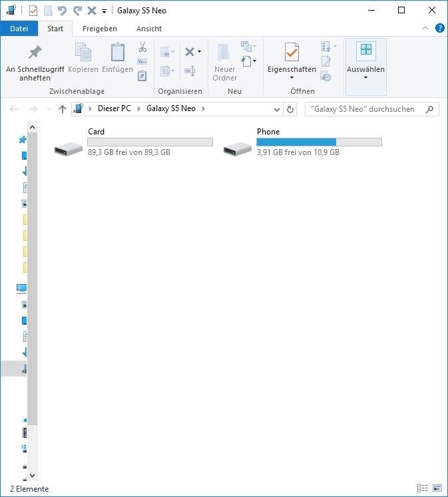Click 'Dieser PC' in the address bar

click(x=114, y=108)
